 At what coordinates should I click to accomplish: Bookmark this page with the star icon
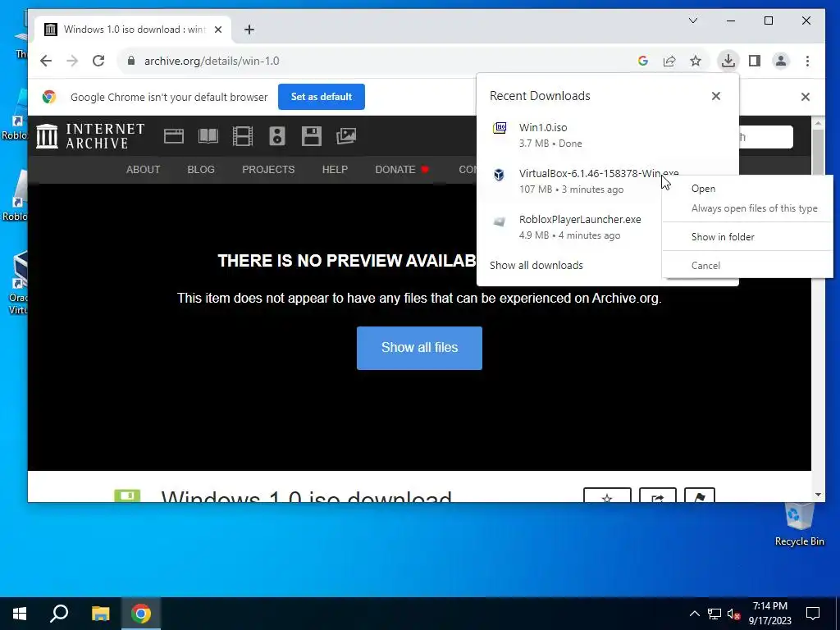(696, 61)
